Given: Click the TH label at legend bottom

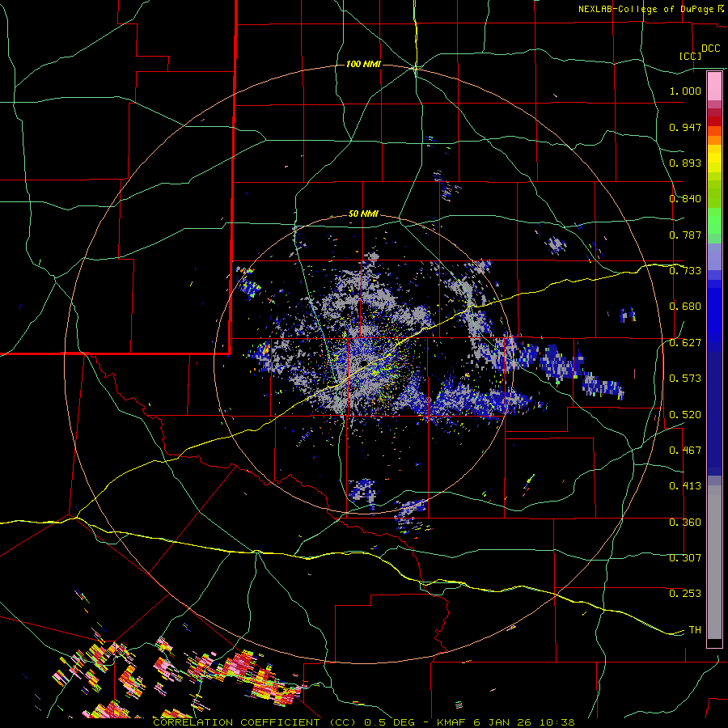Looking at the screenshot, I should point(695,630).
